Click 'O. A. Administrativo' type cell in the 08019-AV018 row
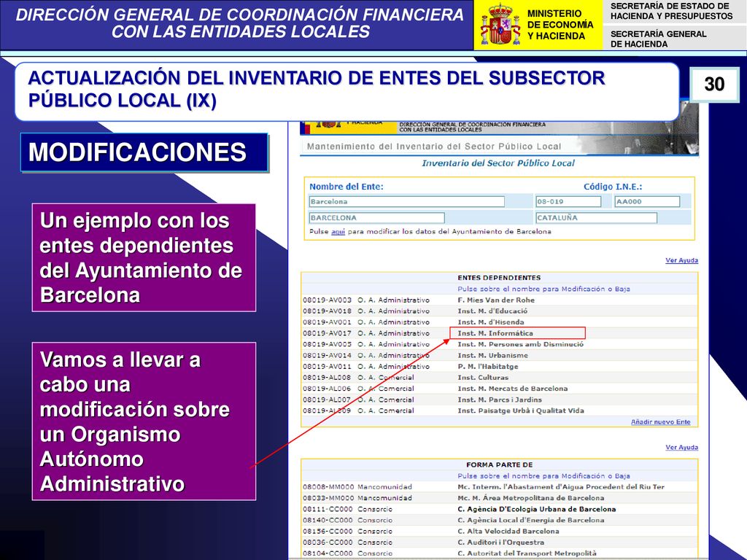 [393, 311]
